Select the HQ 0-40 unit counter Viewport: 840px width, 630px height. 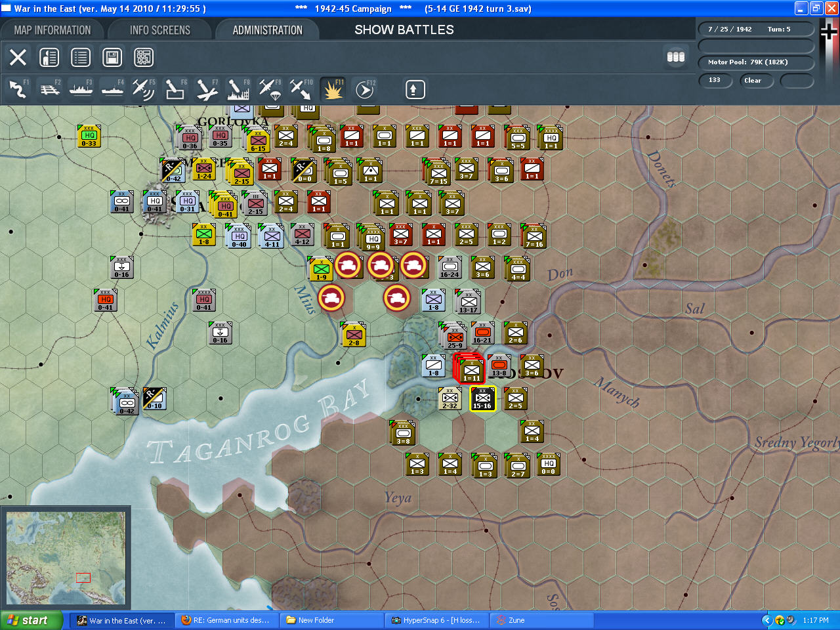pyautogui.click(x=239, y=237)
